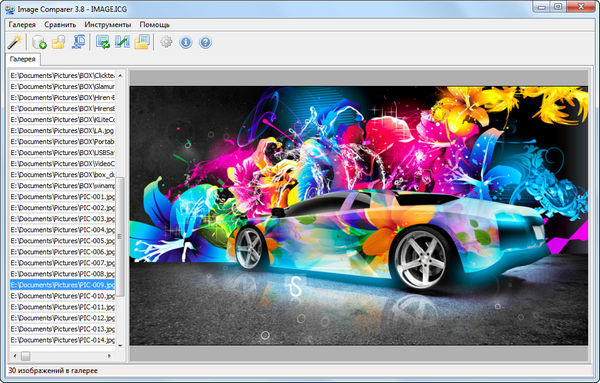
Task: Minimize the Image Comparer window
Action: pyautogui.click(x=541, y=7)
